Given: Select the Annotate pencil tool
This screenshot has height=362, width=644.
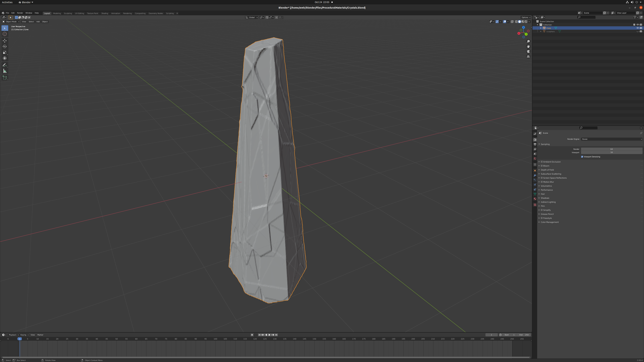Looking at the screenshot, I should [5, 65].
